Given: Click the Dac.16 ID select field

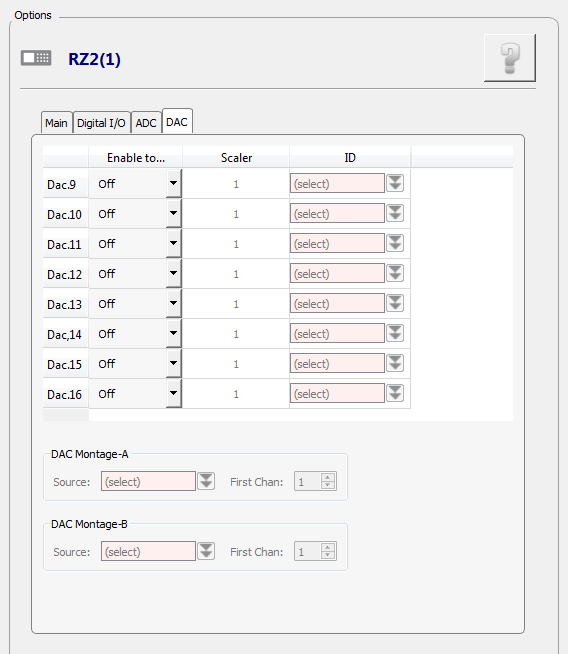Looking at the screenshot, I should 337,393.
